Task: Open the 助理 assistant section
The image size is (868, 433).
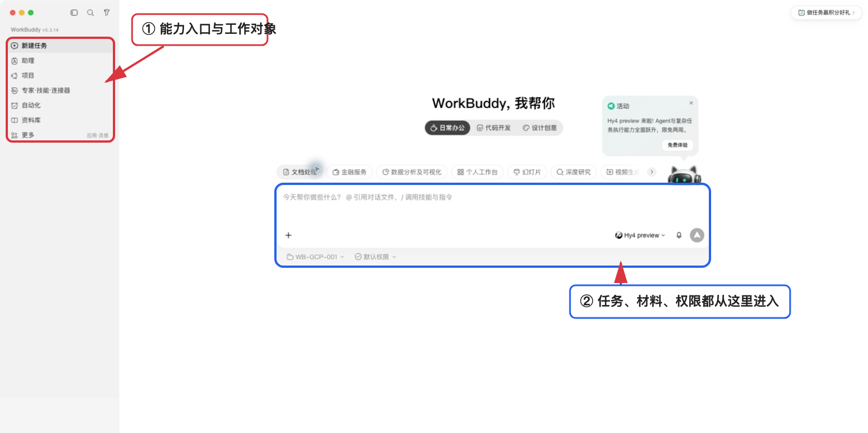Action: [x=60, y=60]
